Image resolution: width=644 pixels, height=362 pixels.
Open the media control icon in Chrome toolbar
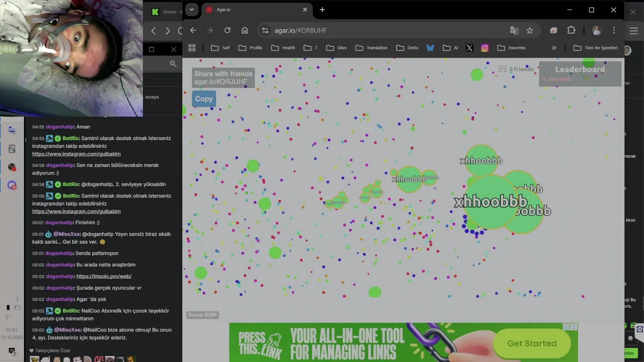point(553,30)
